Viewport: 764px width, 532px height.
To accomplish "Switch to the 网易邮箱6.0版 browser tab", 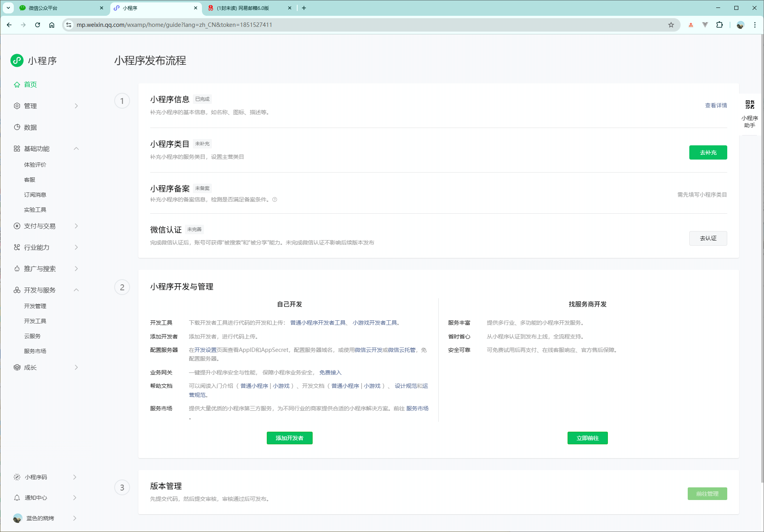I will pos(250,8).
